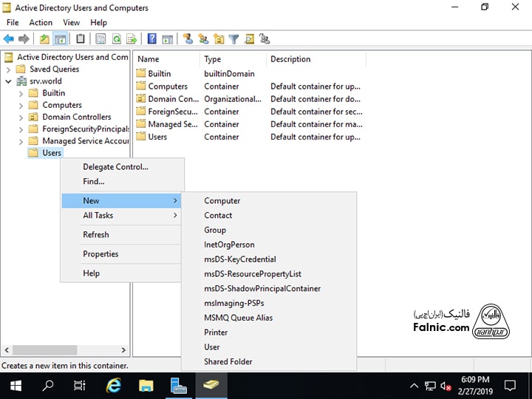Open the Action menu
The width and height of the screenshot is (532, 399).
point(41,23)
